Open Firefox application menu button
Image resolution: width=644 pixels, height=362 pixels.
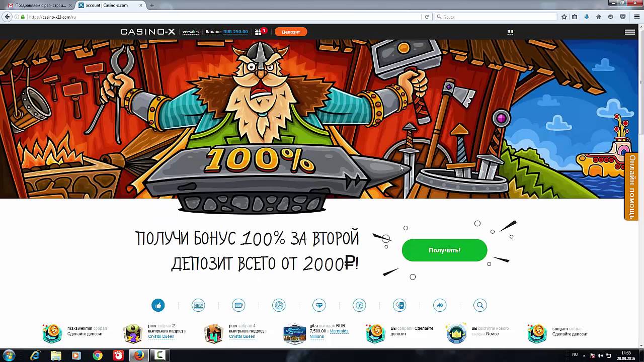pyautogui.click(x=636, y=17)
